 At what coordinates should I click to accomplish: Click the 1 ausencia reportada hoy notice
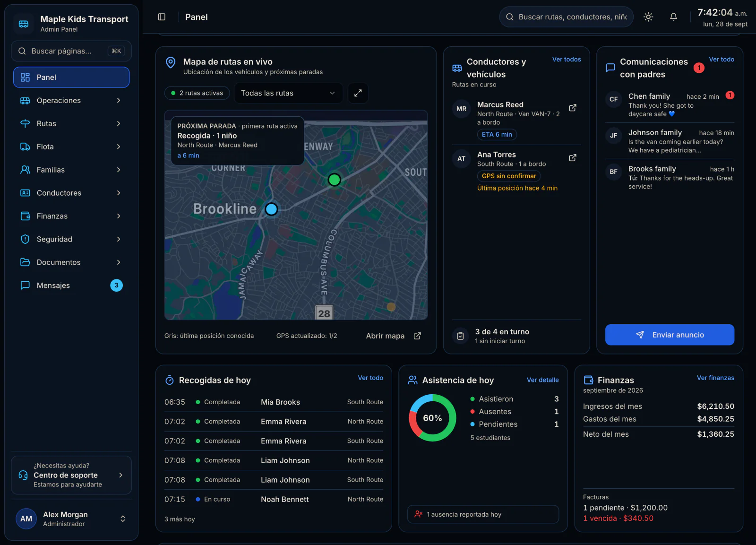click(483, 514)
